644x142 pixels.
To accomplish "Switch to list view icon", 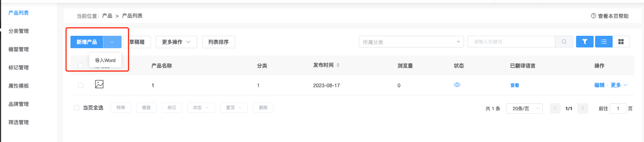I will [x=604, y=42].
